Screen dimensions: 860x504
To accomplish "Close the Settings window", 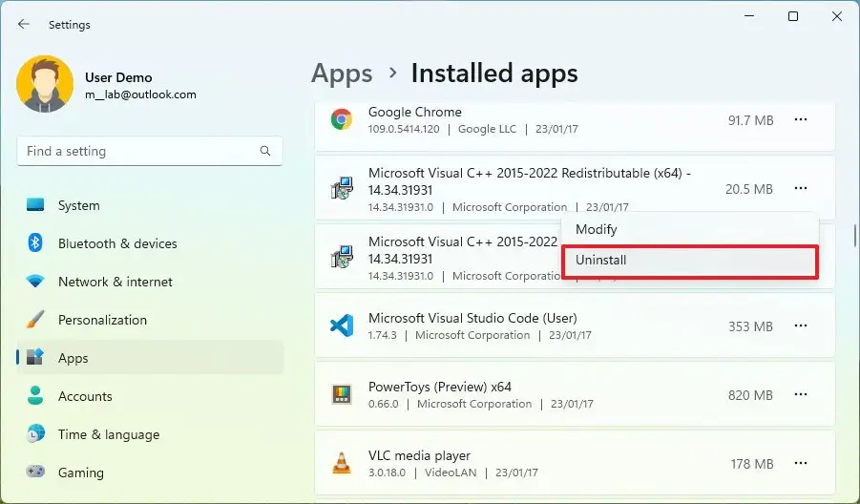I will coord(837,16).
